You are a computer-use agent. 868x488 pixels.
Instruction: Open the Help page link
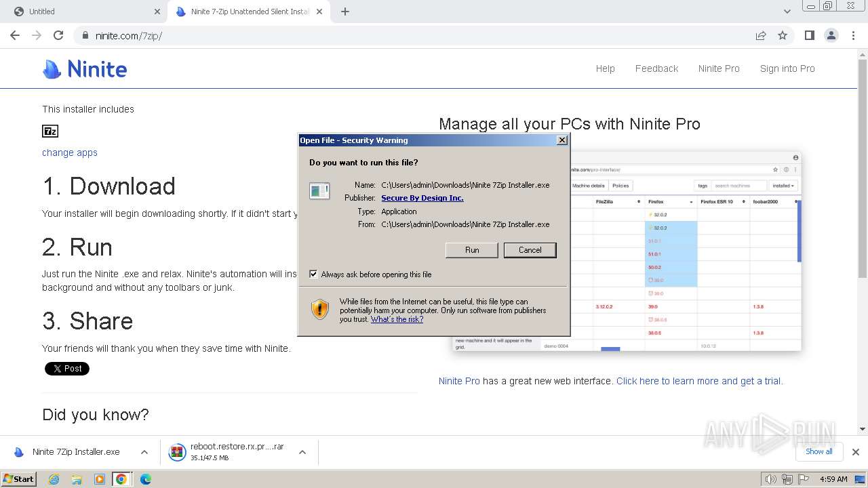pos(605,68)
